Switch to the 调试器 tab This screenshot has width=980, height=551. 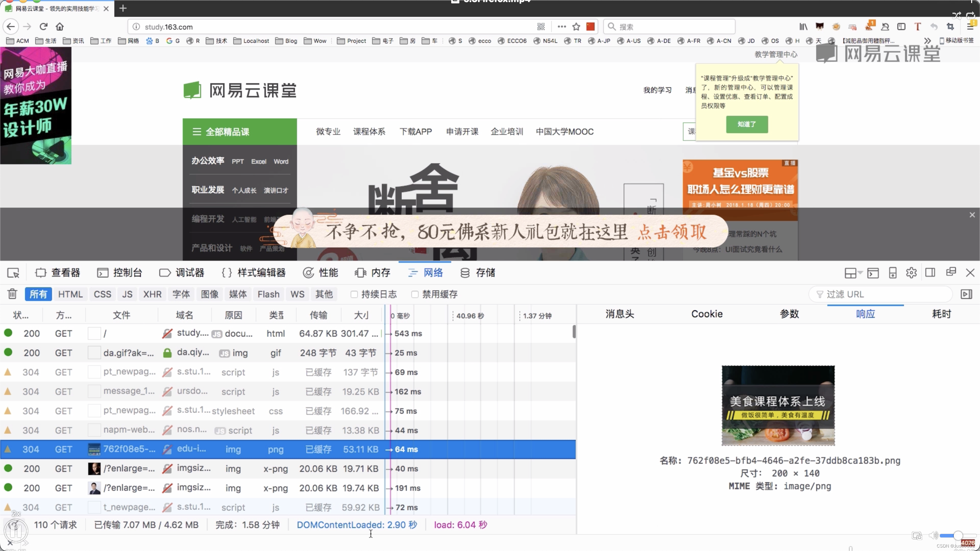coord(182,273)
